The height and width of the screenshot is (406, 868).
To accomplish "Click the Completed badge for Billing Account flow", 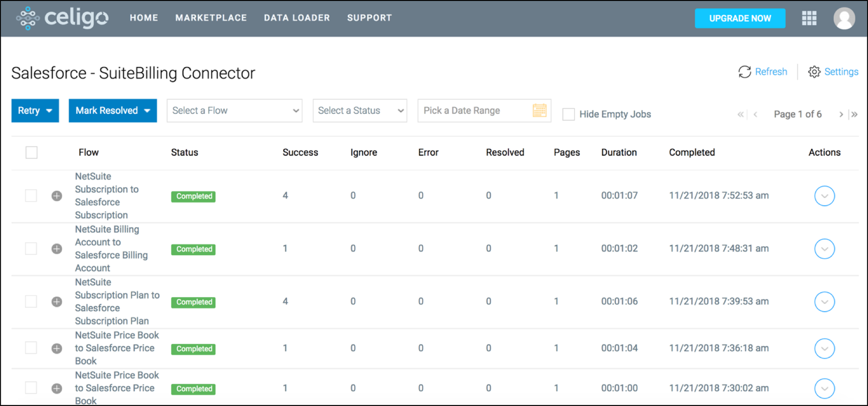I will pos(193,249).
